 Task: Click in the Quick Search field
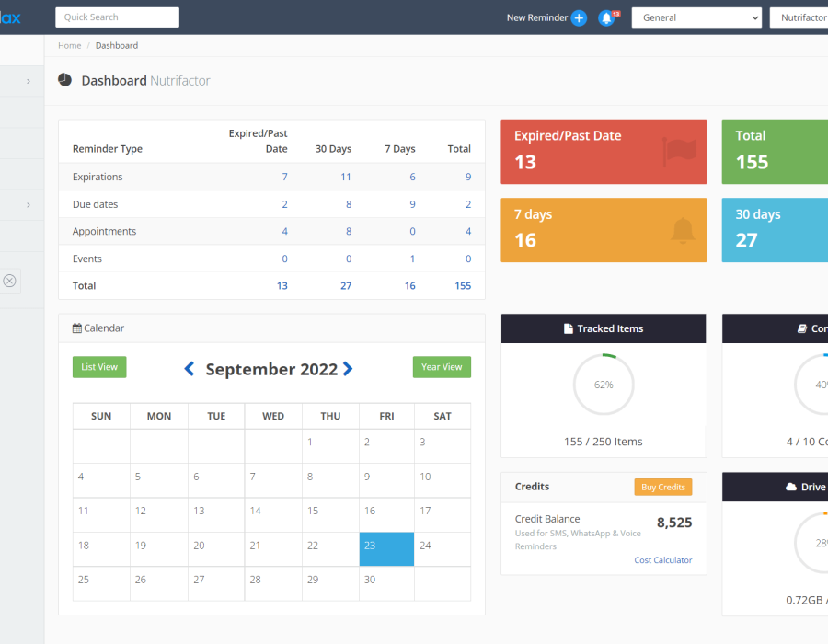click(117, 17)
